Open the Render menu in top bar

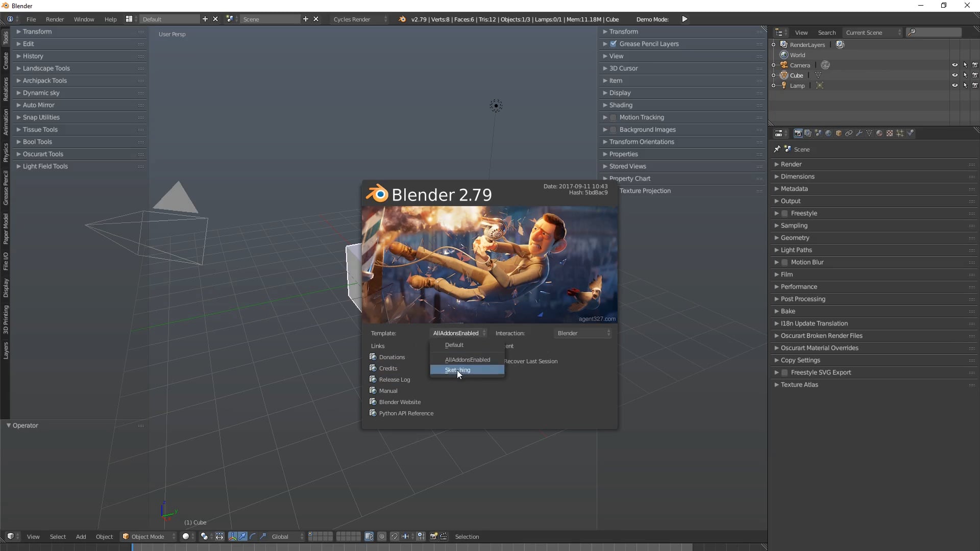55,19
